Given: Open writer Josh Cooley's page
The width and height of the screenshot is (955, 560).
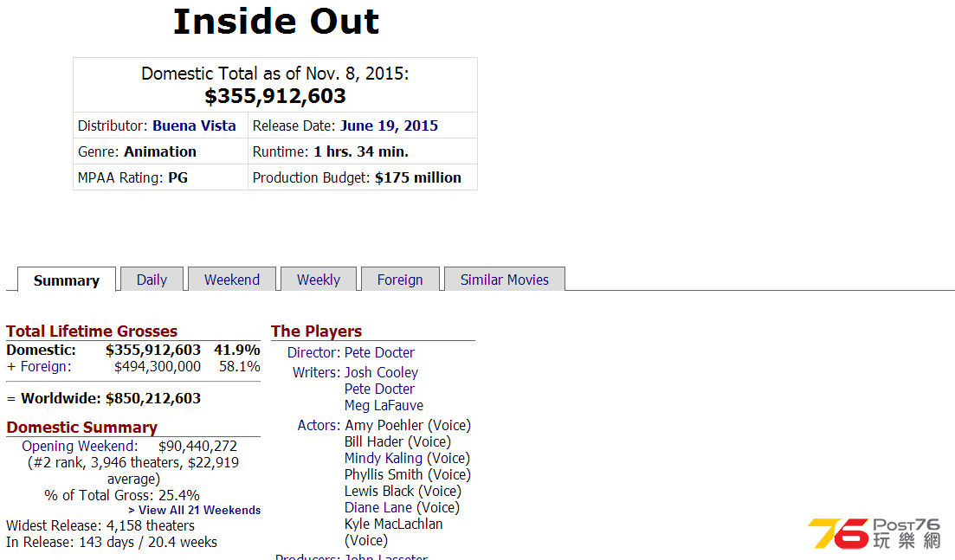Looking at the screenshot, I should pos(381,372).
